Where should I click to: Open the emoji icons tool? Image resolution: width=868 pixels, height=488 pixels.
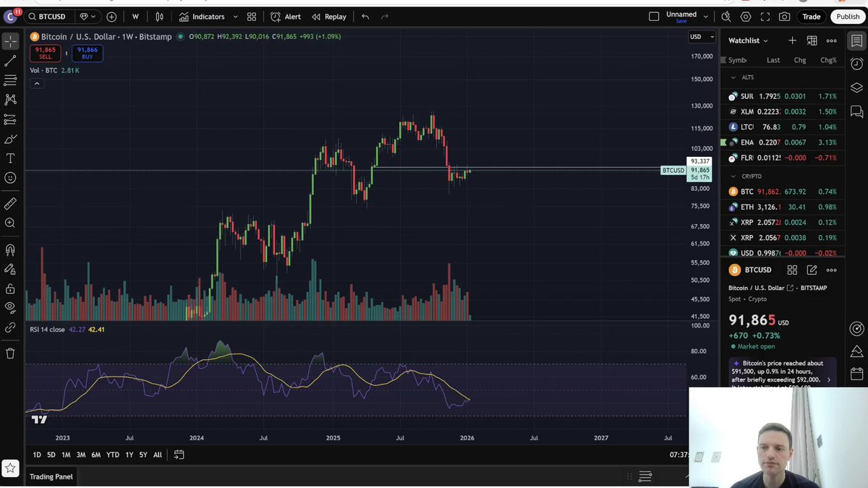point(10,178)
